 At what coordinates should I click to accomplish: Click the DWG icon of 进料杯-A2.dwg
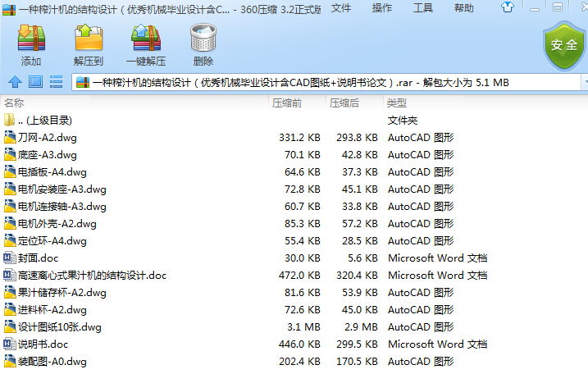9,309
